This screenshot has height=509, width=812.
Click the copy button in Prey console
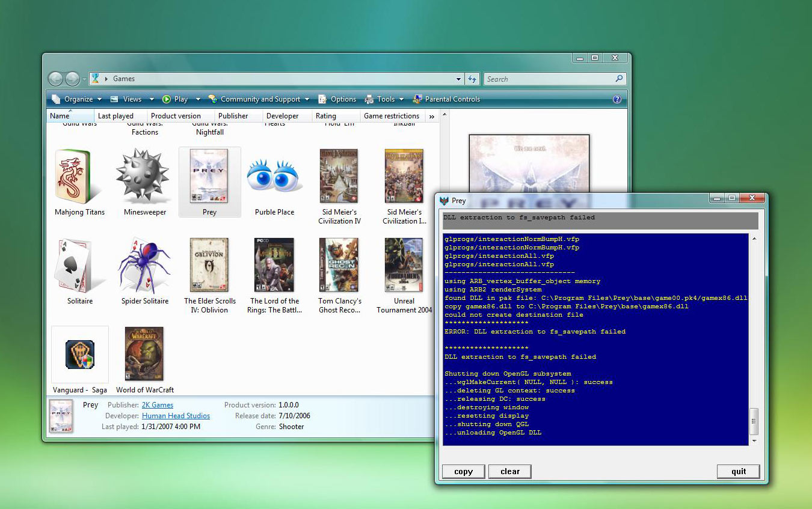pyautogui.click(x=463, y=472)
